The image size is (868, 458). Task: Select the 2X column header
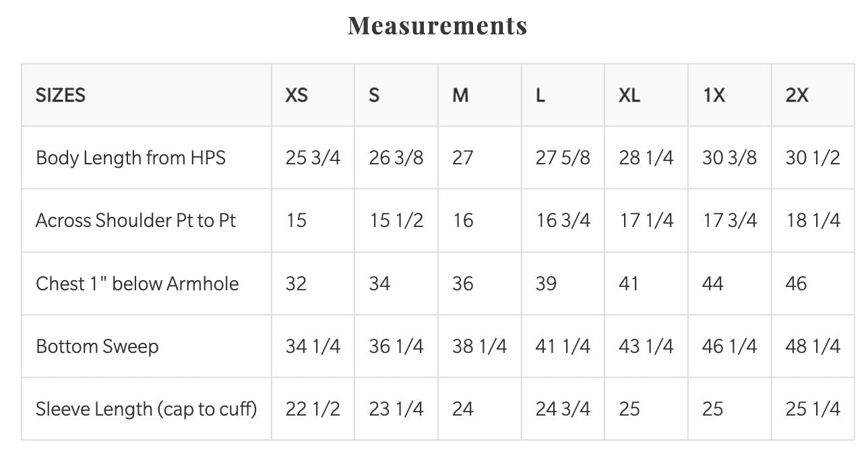(797, 95)
